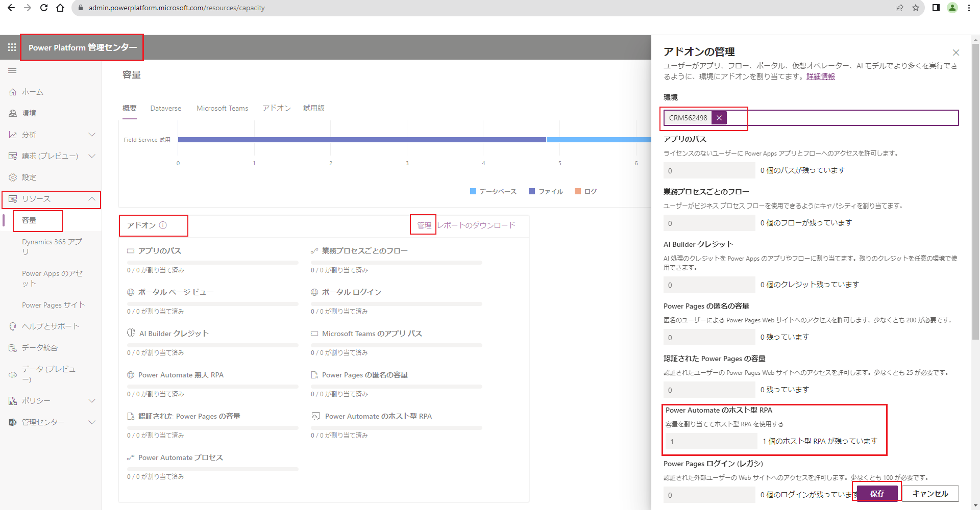This screenshot has height=510, width=980.
Task: Open browser three-dot menu
Action: click(969, 8)
